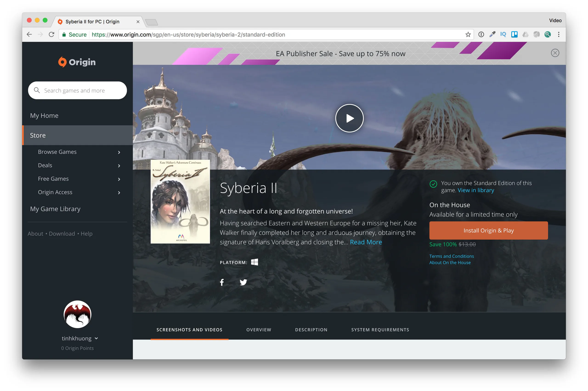588x391 pixels.
Task: Click the browser address bar URL
Action: (x=188, y=34)
